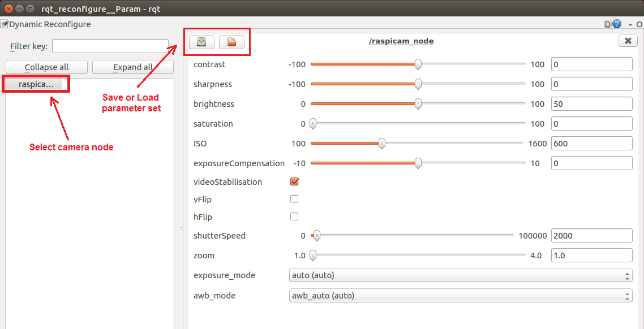
Task: Expand the awb_mode combo box
Action: click(460, 296)
